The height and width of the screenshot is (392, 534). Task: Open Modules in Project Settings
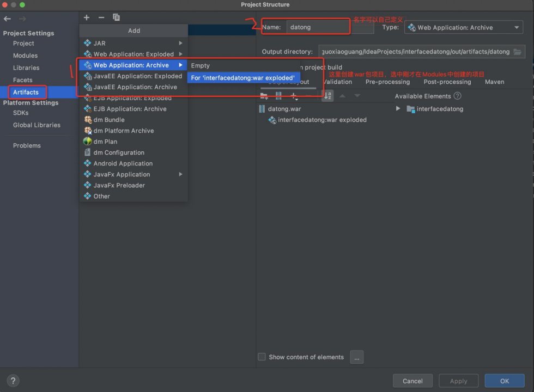tap(25, 56)
